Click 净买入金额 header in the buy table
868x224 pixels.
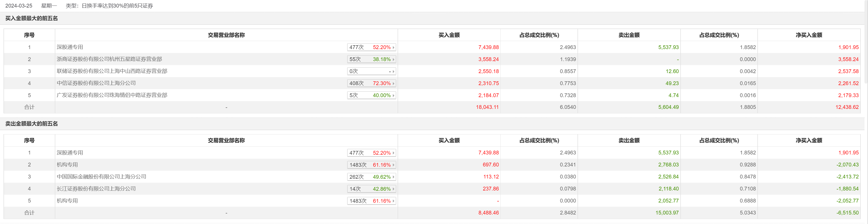click(809, 35)
